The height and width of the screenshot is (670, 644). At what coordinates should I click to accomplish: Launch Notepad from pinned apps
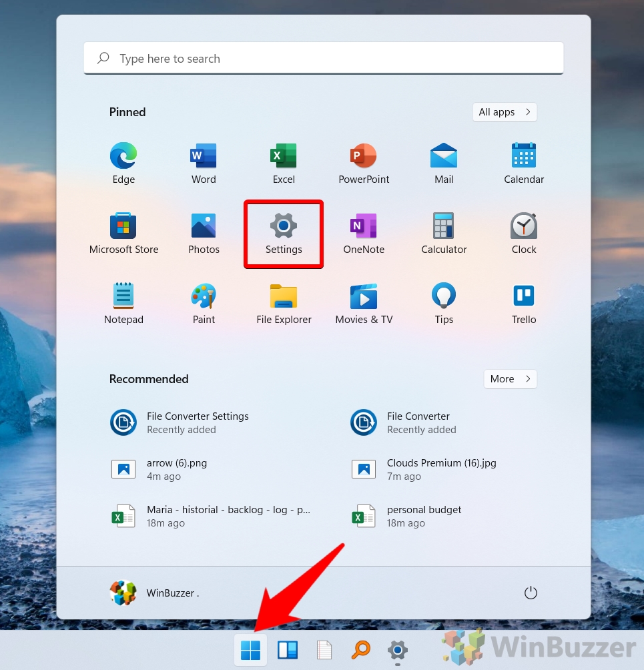tap(123, 304)
